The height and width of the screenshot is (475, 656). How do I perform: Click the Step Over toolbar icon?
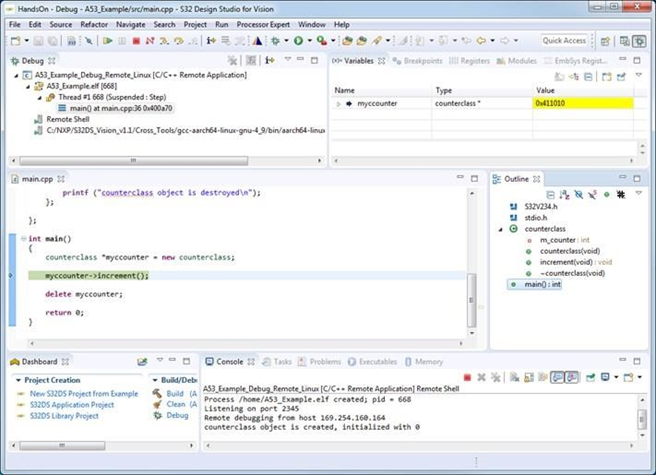coord(179,41)
